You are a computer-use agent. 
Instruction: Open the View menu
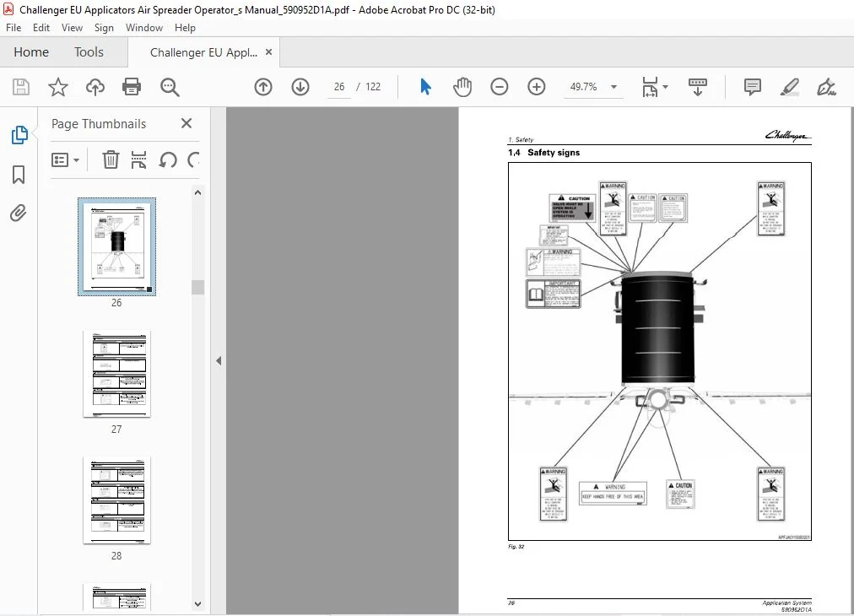tap(72, 28)
